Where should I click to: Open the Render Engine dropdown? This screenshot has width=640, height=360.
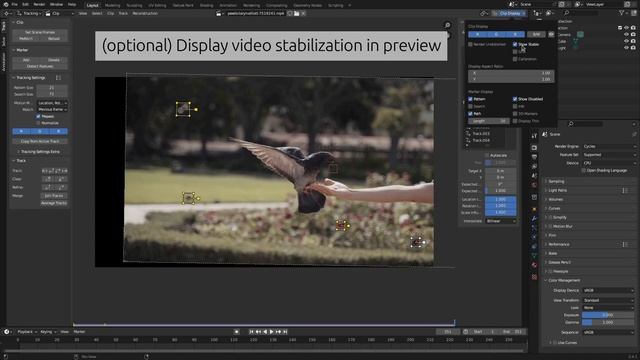(x=609, y=147)
